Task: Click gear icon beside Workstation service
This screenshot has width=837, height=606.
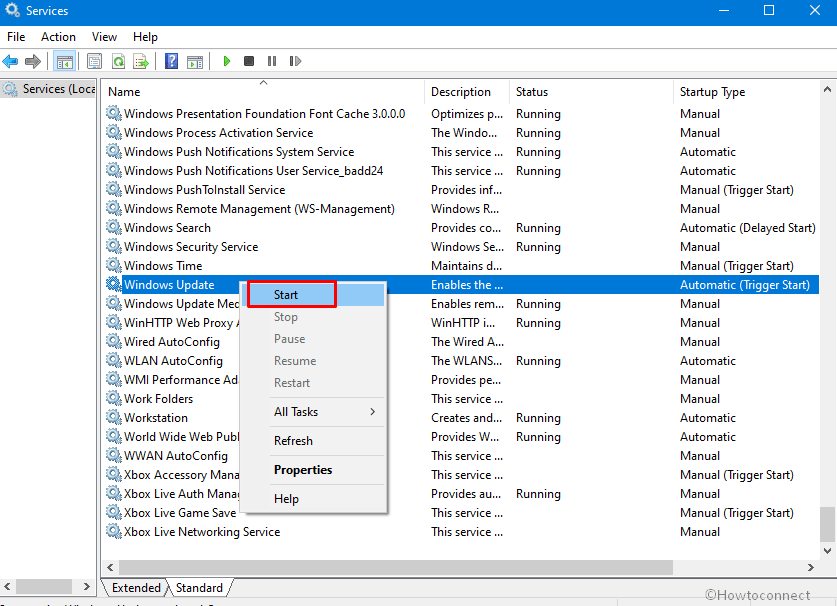Action: point(113,417)
